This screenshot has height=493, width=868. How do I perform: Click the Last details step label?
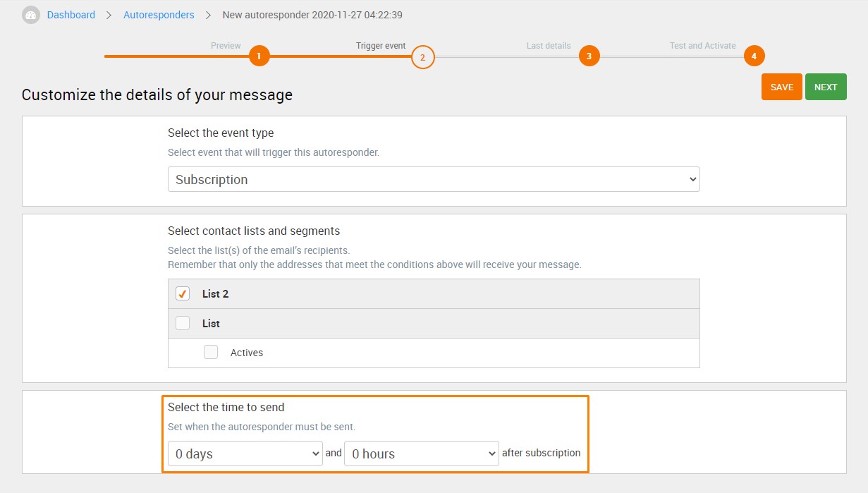549,46
